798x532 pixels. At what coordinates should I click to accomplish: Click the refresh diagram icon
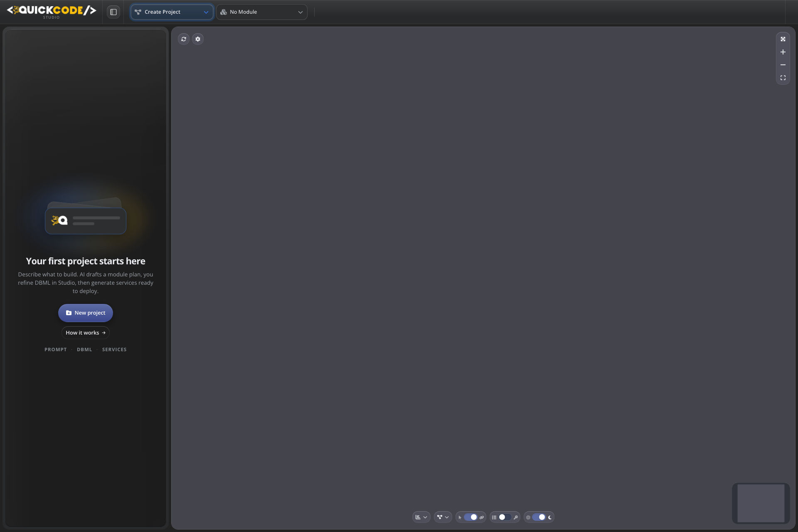pyautogui.click(x=184, y=39)
